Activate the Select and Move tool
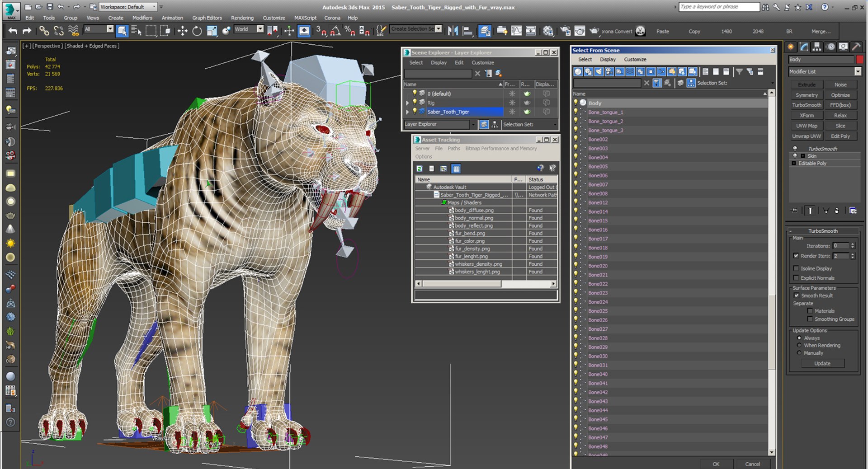This screenshot has width=868, height=469. (182, 31)
